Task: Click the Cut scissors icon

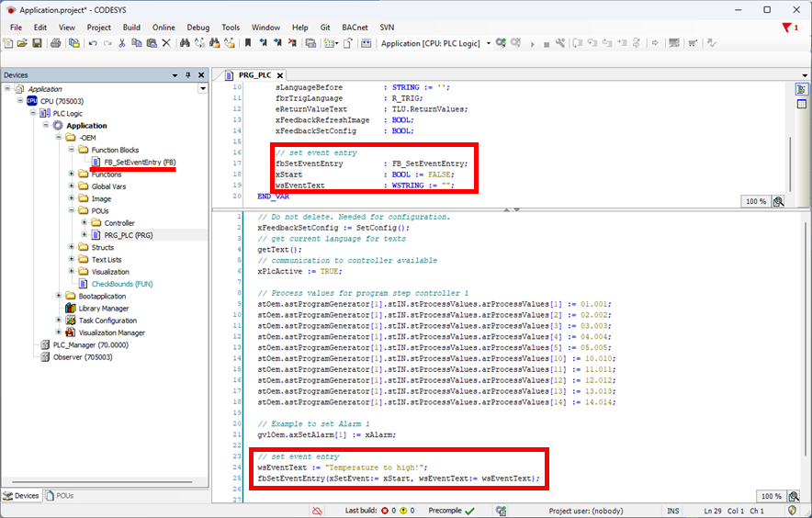Action: (122, 43)
